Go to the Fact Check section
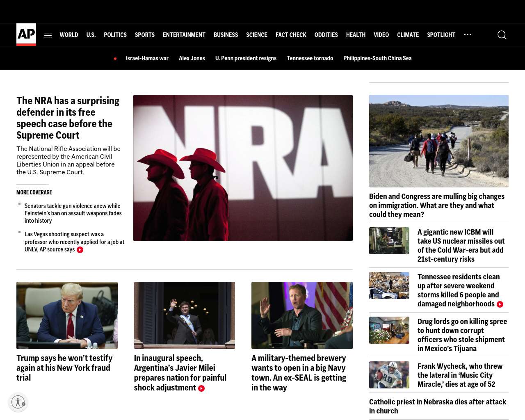 coord(291,35)
